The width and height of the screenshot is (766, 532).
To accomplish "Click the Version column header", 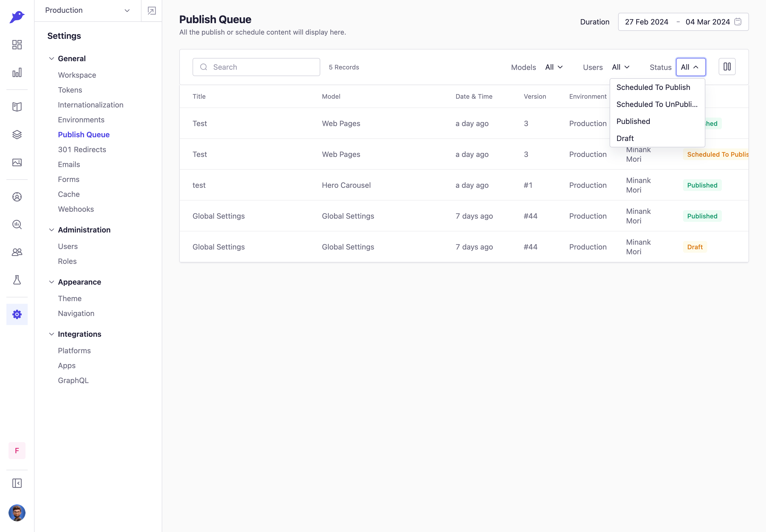I will click(535, 96).
